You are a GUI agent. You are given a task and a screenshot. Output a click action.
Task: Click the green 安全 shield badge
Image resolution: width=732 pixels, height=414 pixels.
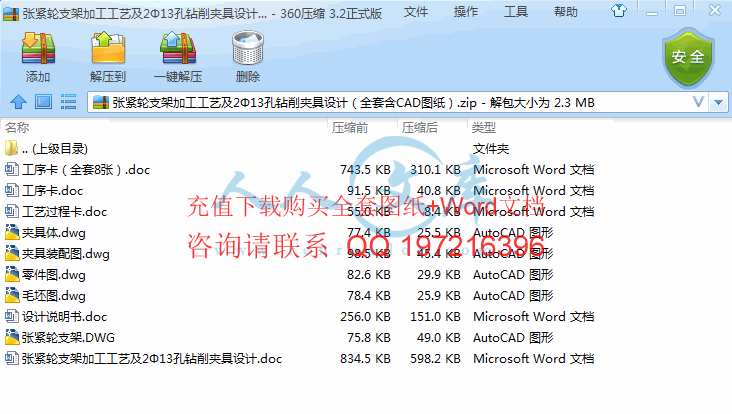point(688,57)
